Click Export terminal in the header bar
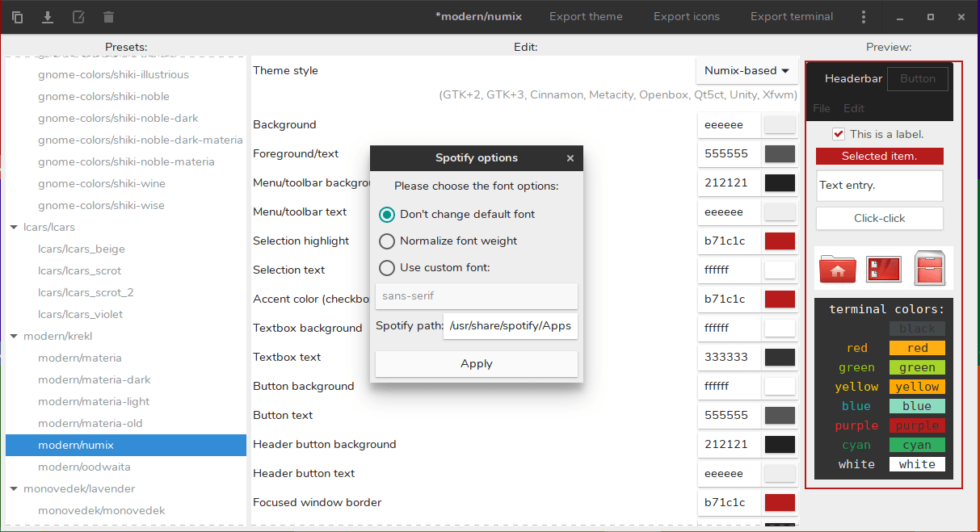Image resolution: width=980 pixels, height=532 pixels. click(x=791, y=17)
